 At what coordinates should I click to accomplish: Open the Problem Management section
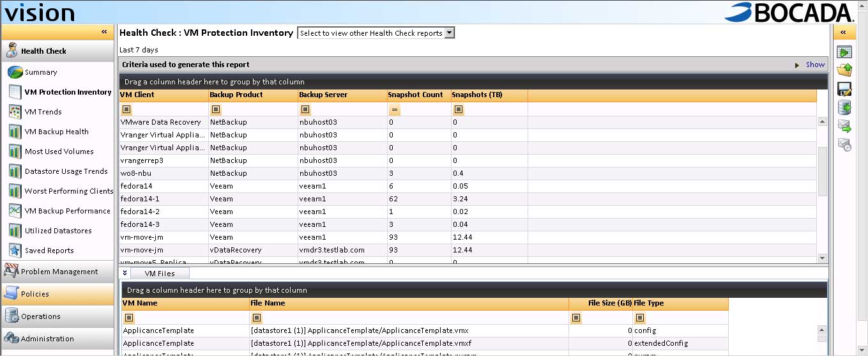click(57, 272)
